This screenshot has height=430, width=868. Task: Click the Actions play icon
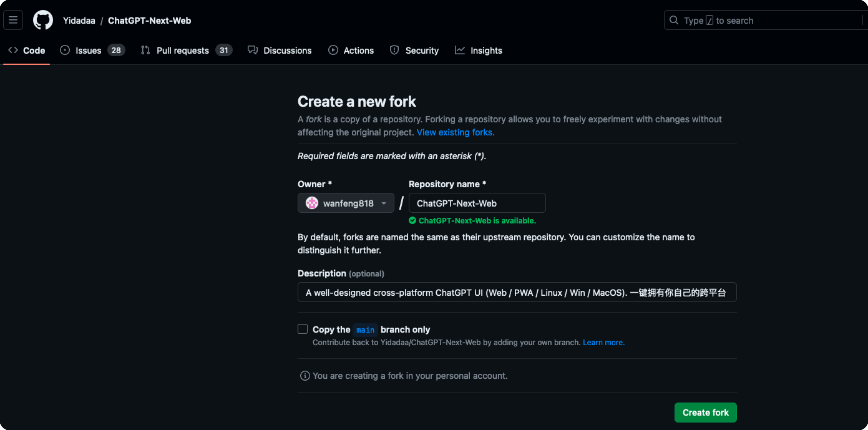click(333, 50)
